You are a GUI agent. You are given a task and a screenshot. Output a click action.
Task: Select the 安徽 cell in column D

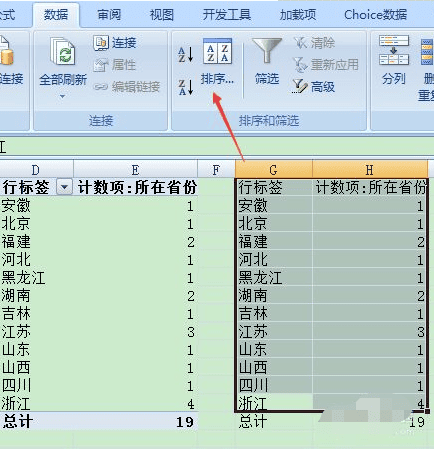(x=37, y=205)
